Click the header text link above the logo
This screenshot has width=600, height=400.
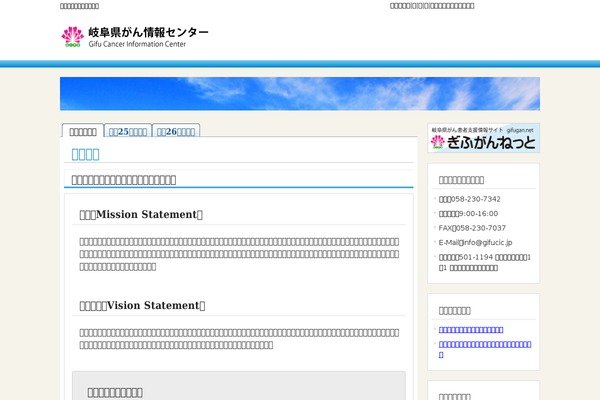tap(80, 6)
